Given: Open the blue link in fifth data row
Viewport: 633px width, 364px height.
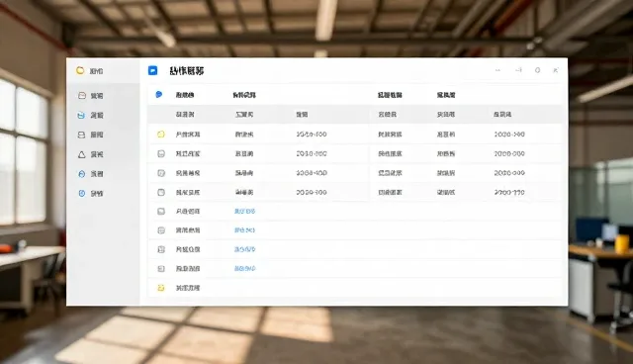Looking at the screenshot, I should tap(244, 211).
